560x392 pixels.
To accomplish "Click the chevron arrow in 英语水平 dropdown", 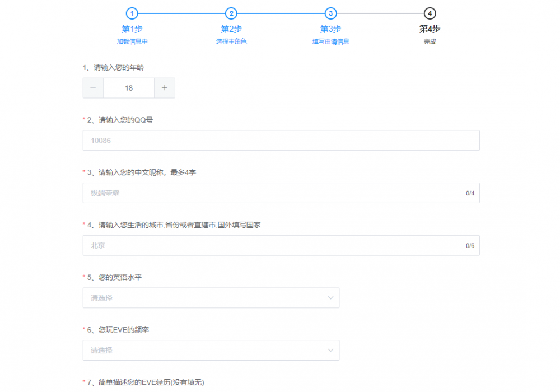I will point(330,298).
